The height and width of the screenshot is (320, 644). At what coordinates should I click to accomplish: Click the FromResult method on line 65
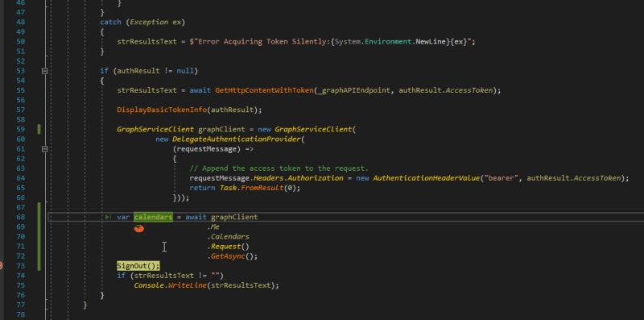coord(262,188)
